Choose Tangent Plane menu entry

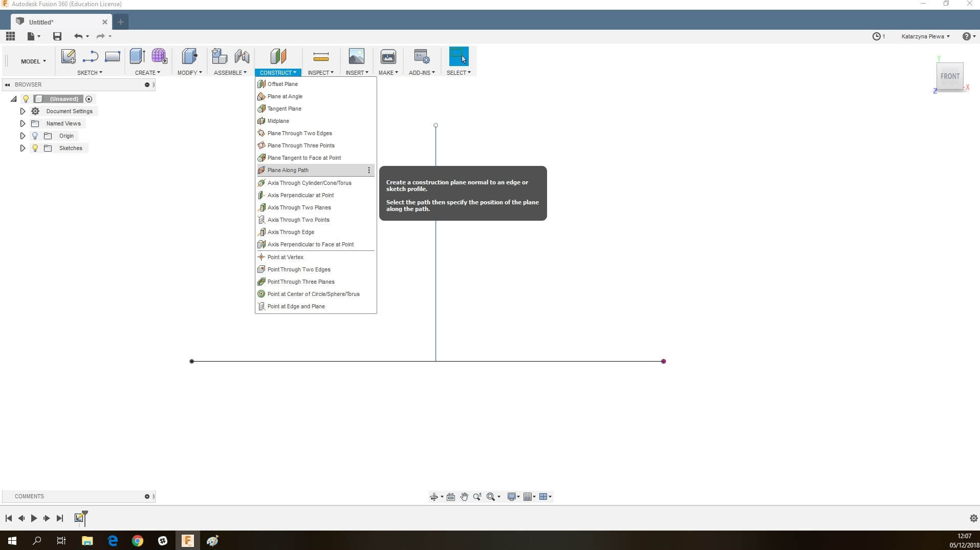[315, 109]
